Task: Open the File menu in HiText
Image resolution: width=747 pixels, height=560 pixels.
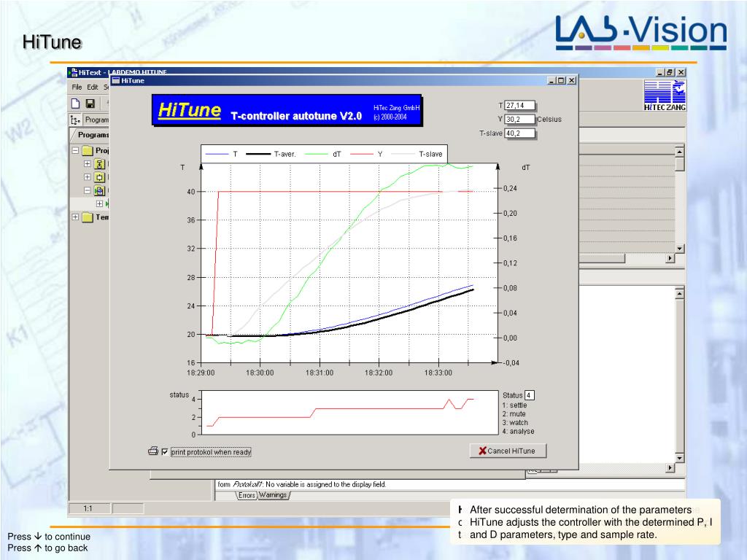Action: 77,87
